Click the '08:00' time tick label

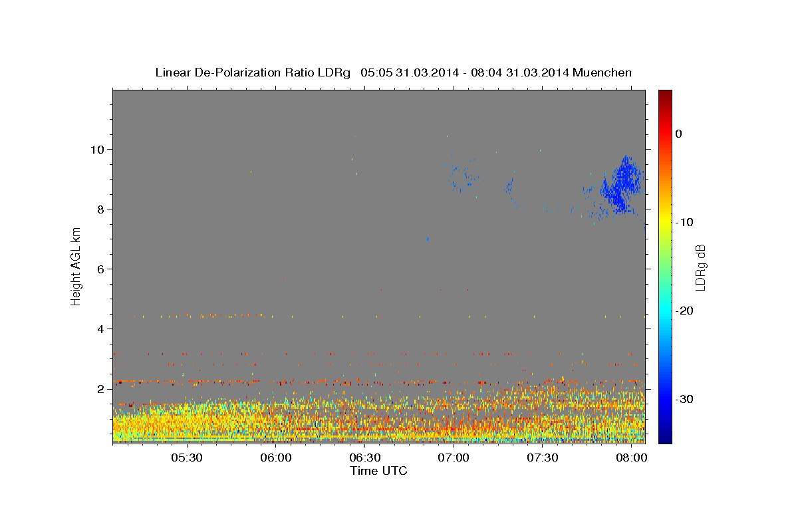tap(631, 458)
